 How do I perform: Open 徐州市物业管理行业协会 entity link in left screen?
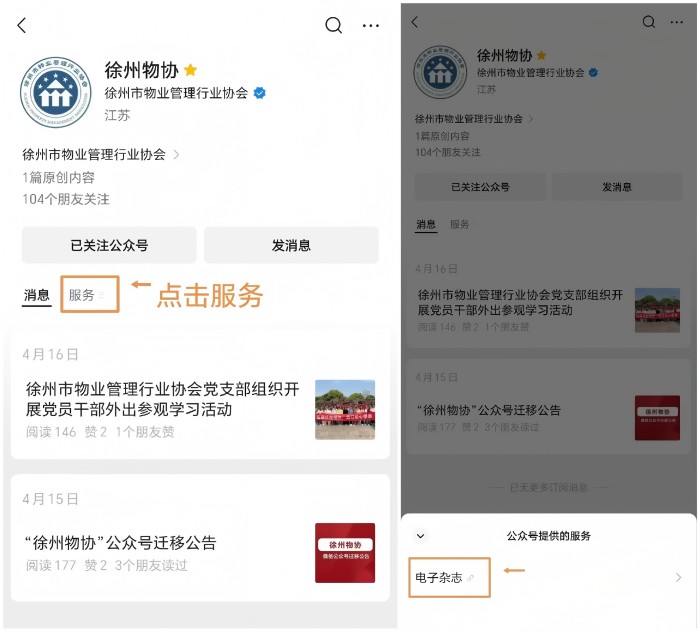100,154
